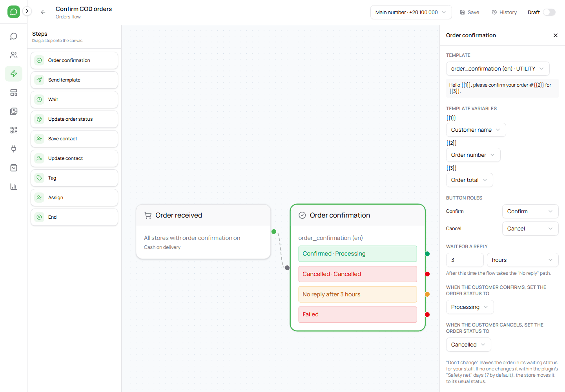Click the Hello template preview text
Viewport: 565px width, 392px height.
[x=502, y=88]
